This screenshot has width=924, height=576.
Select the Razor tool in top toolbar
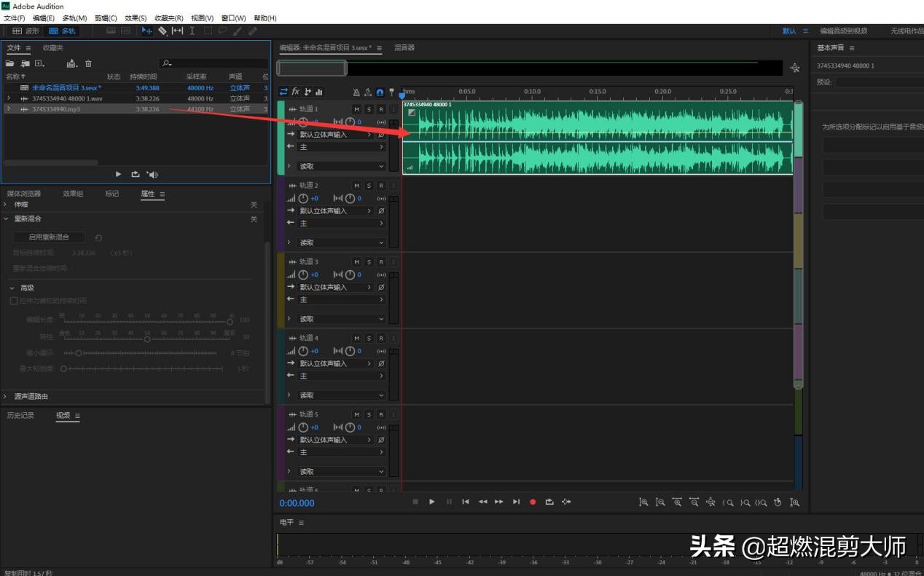click(162, 31)
